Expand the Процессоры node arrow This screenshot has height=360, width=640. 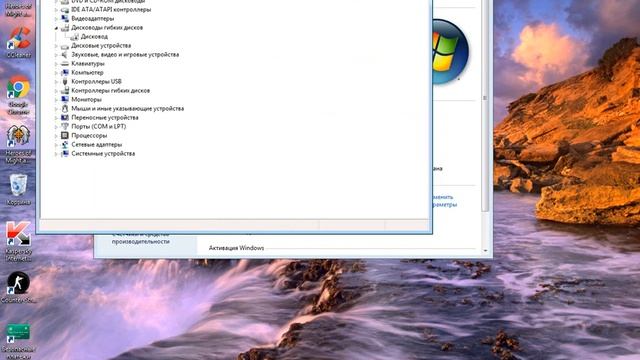[56, 136]
